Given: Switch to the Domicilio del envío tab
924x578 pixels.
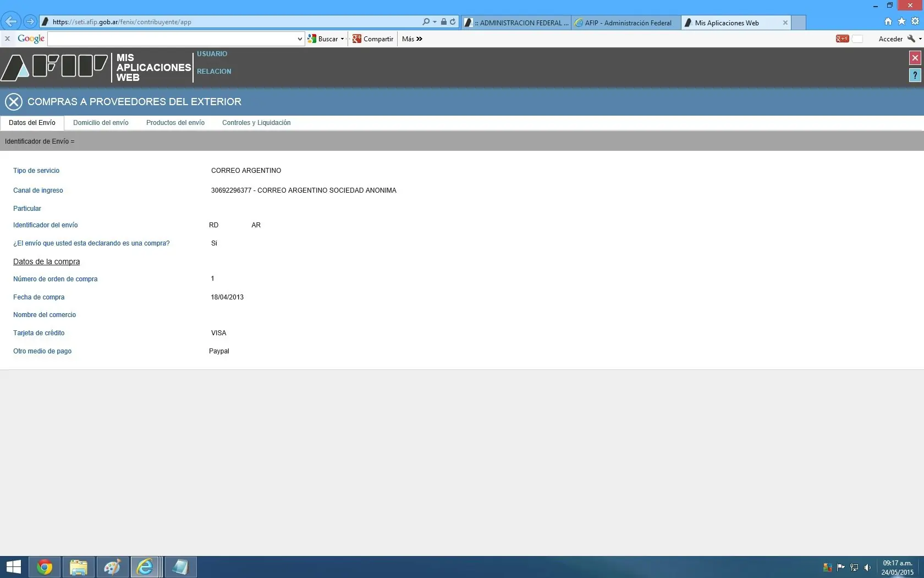Looking at the screenshot, I should coord(101,123).
